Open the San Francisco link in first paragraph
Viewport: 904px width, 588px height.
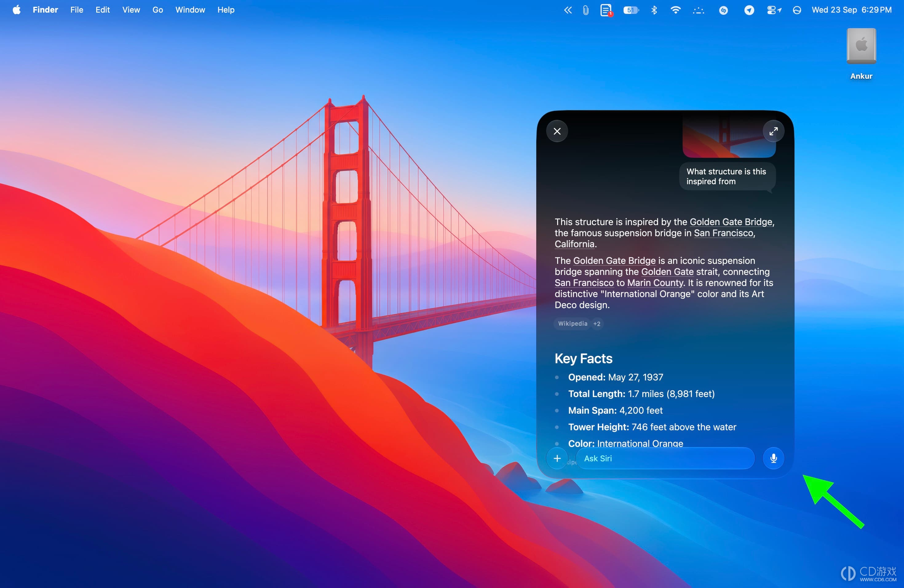click(724, 233)
